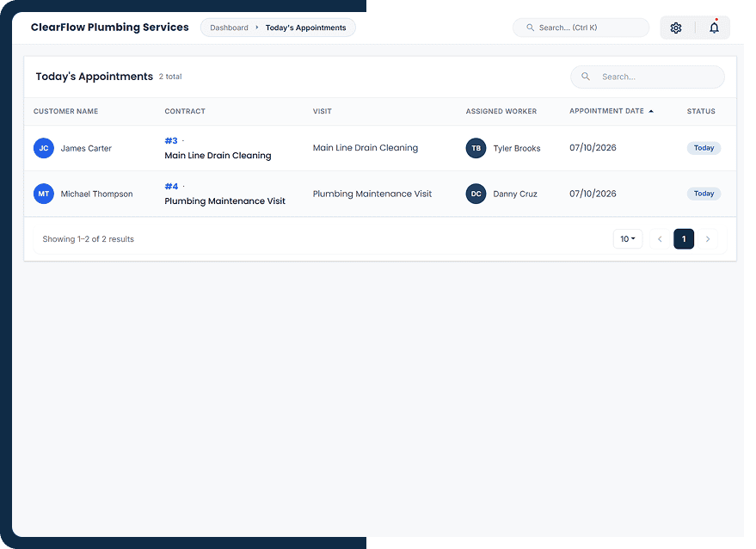Go to the previous page arrow
The width and height of the screenshot is (756, 549).
[x=660, y=239]
